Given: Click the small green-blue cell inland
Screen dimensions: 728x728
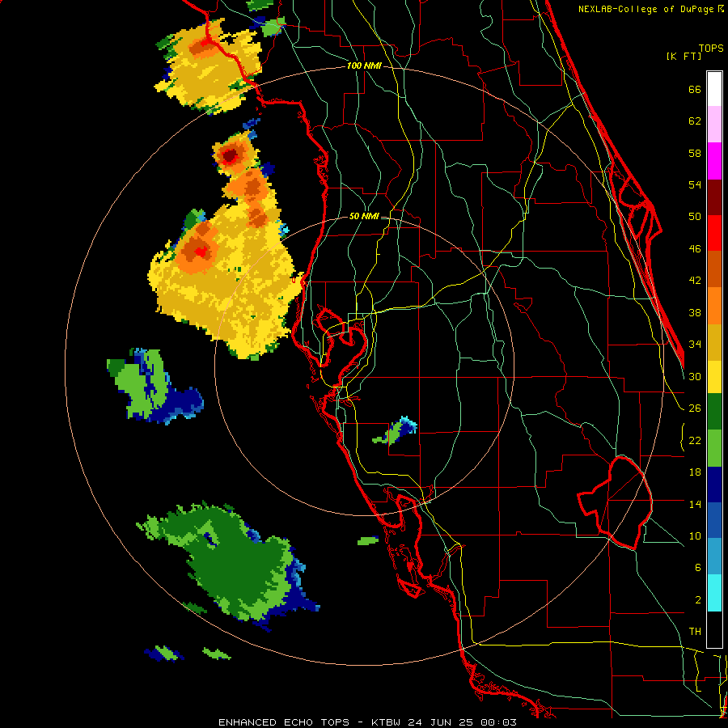Looking at the screenshot, I should coord(396,431).
